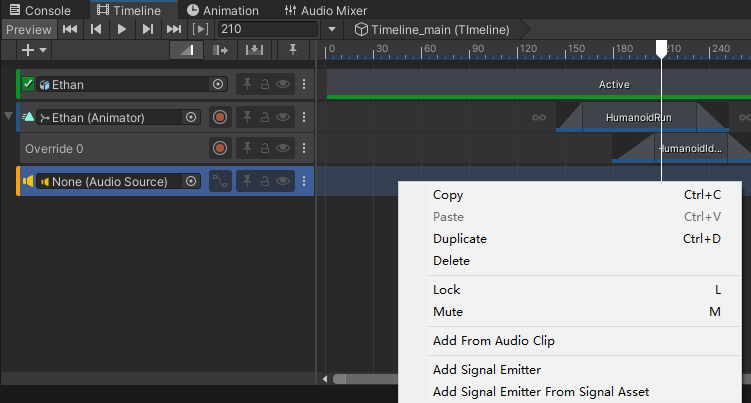Step to the next frame

(x=148, y=29)
